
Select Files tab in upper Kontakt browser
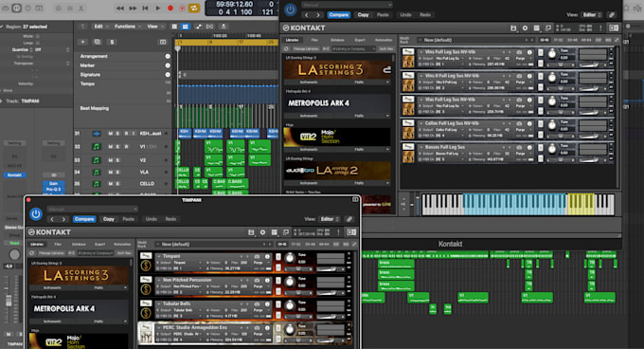pos(314,40)
